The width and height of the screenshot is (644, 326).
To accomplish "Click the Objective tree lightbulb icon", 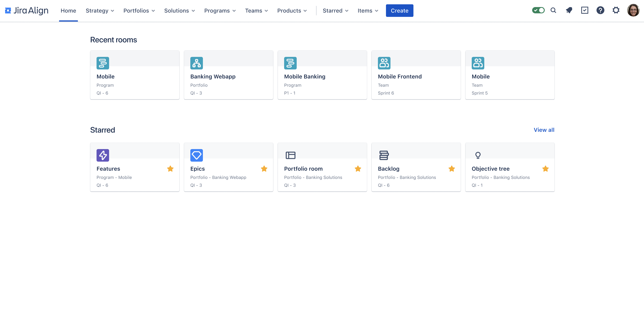I will pyautogui.click(x=478, y=155).
